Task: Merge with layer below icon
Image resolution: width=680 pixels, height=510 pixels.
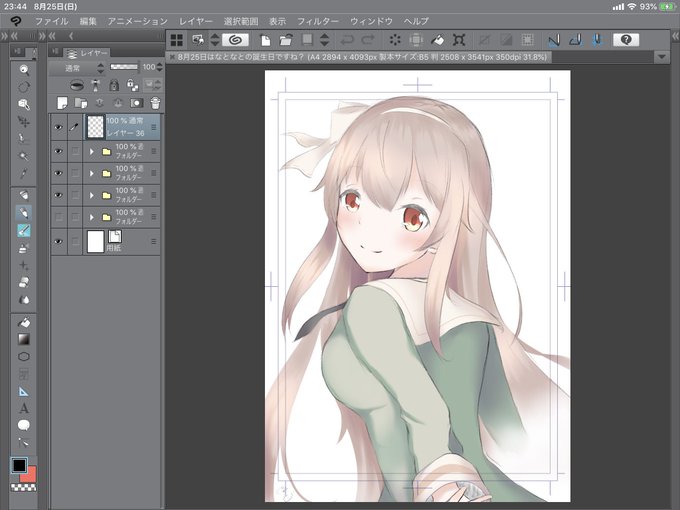Action: (118, 103)
